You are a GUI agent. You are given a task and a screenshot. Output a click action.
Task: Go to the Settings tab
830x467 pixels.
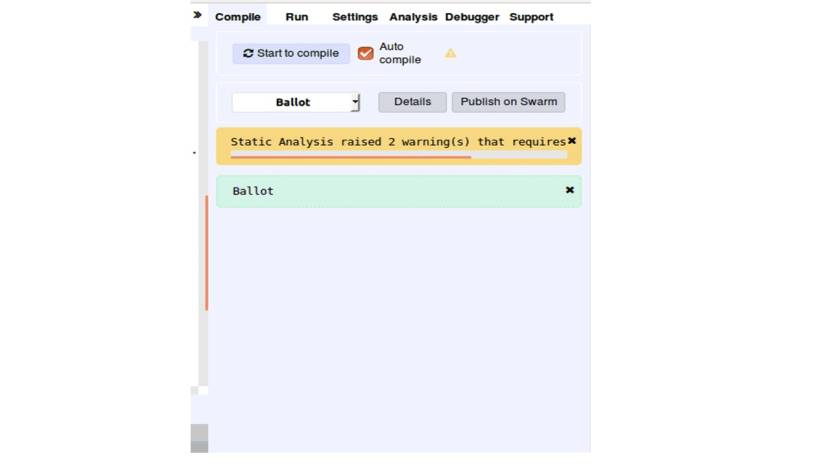pos(355,17)
